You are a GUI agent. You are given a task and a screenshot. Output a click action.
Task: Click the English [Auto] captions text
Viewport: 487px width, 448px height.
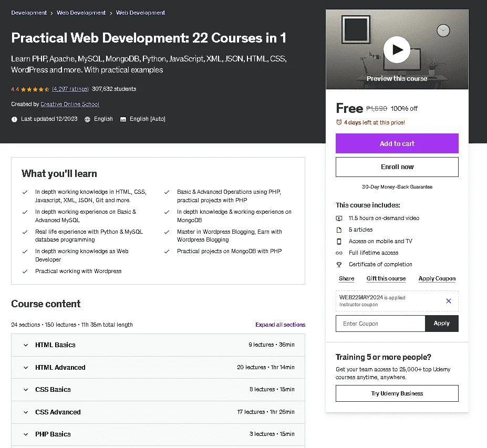(148, 119)
